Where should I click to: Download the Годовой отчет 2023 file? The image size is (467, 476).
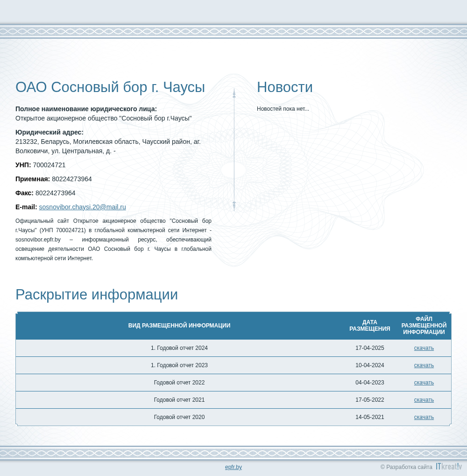[424, 365]
